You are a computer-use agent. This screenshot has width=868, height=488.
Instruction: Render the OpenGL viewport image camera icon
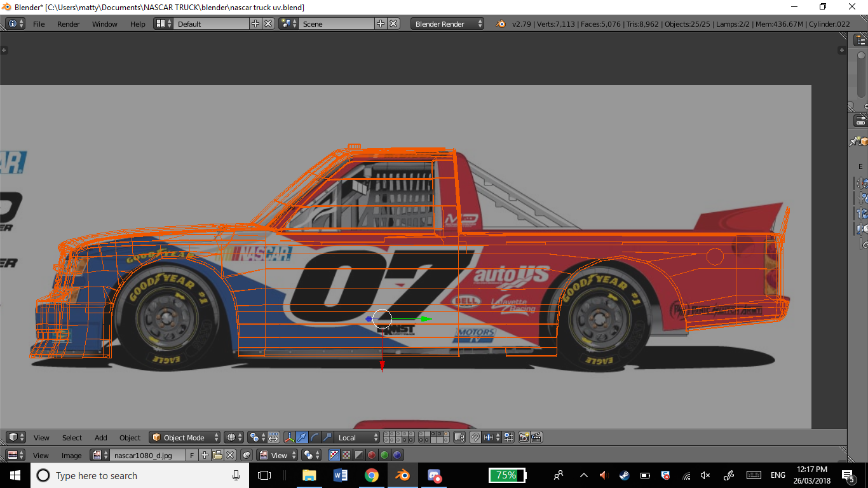pos(524,437)
